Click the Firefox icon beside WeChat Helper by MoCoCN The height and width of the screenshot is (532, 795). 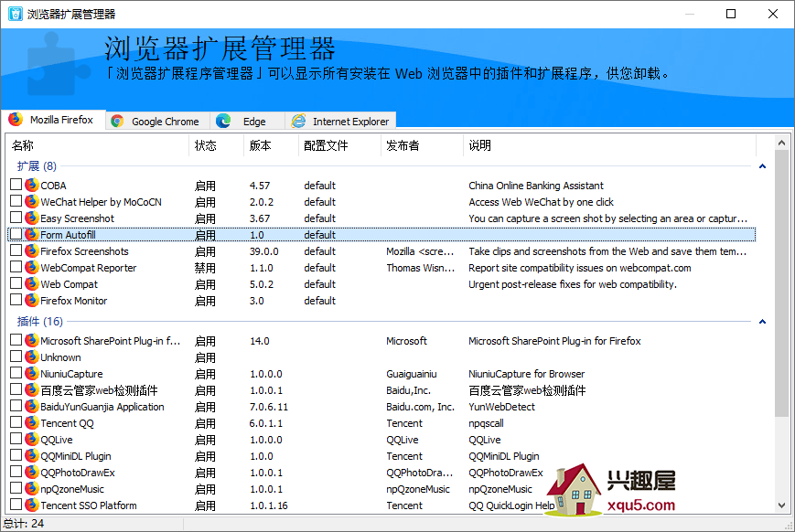(x=31, y=202)
